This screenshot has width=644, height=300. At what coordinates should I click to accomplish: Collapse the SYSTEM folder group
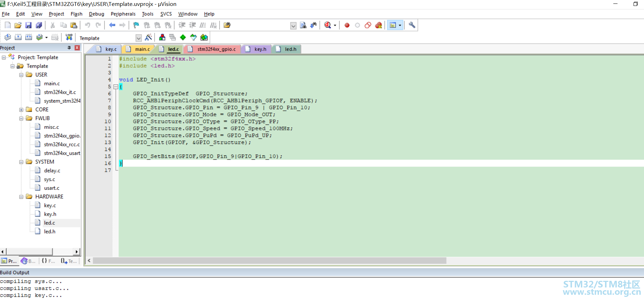tap(21, 162)
